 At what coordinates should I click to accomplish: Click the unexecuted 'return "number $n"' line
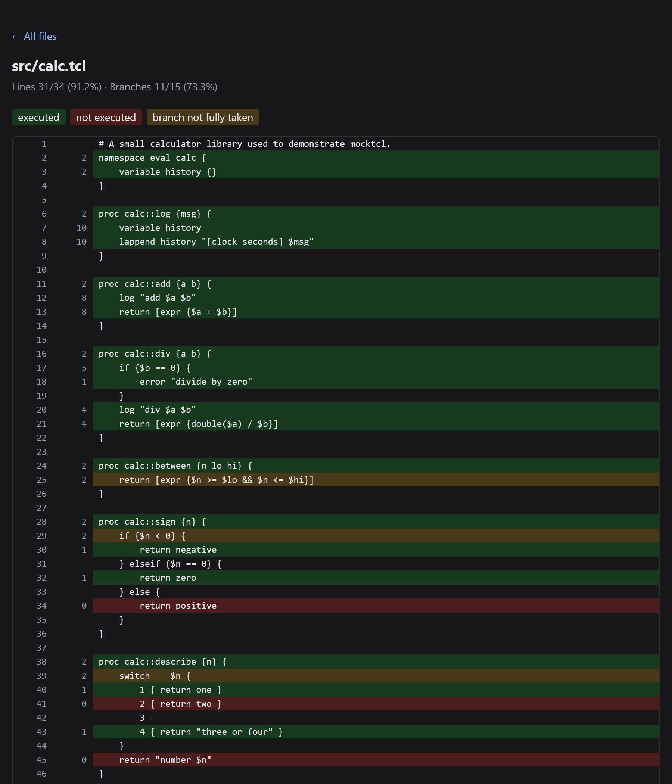coord(376,760)
